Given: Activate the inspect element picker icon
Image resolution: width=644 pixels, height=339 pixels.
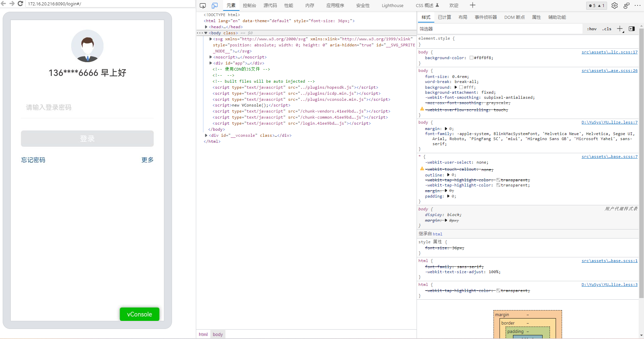Looking at the screenshot, I should pyautogui.click(x=203, y=6).
